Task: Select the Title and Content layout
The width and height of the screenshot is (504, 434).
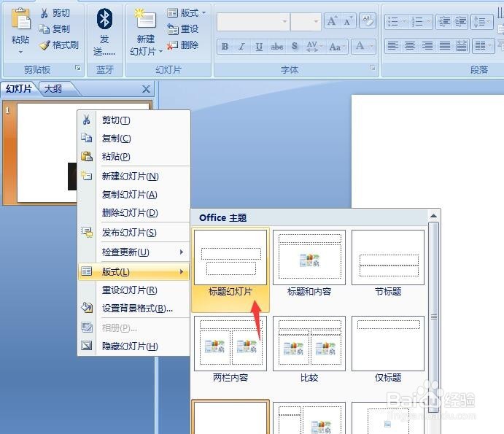Action: pyautogui.click(x=309, y=264)
